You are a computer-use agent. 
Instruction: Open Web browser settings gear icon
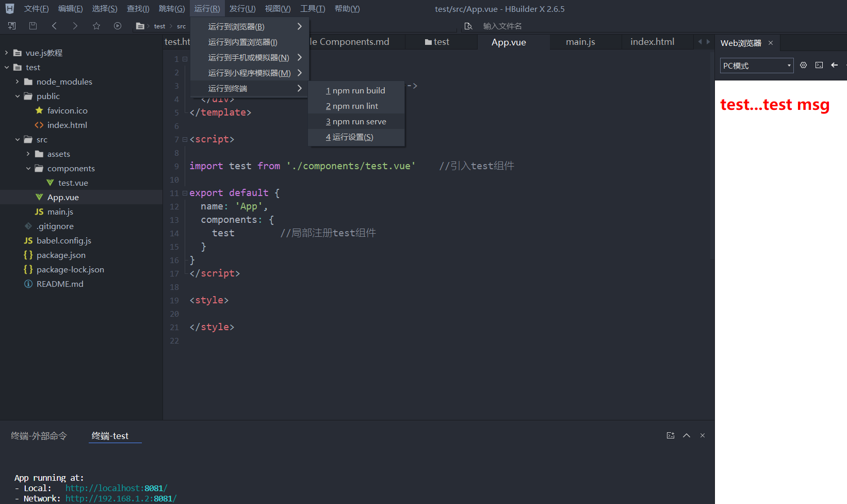(x=803, y=65)
